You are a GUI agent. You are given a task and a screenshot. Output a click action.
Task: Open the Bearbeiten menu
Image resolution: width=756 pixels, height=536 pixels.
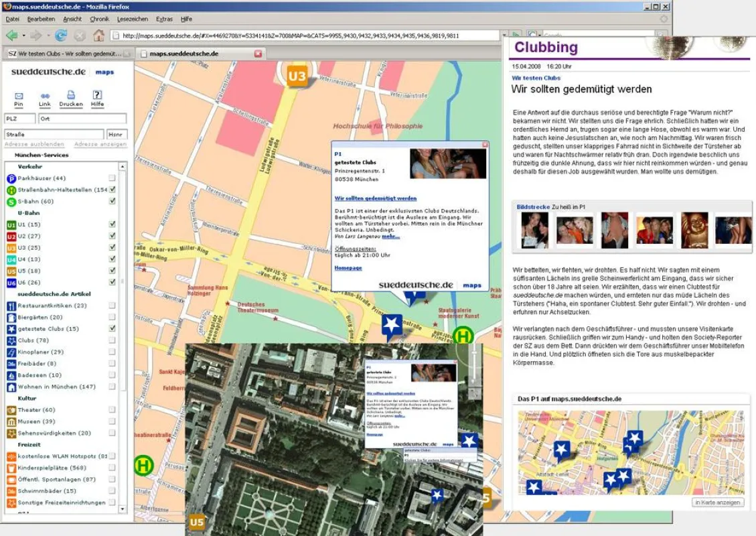[x=41, y=19]
